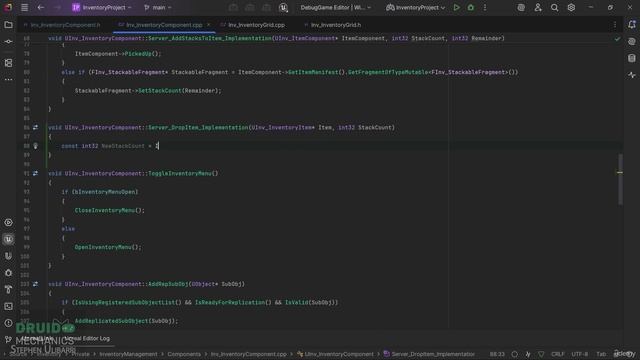The width and height of the screenshot is (640, 360).
Task: Click the circular status icon after 88:33
Action: tap(514, 354)
